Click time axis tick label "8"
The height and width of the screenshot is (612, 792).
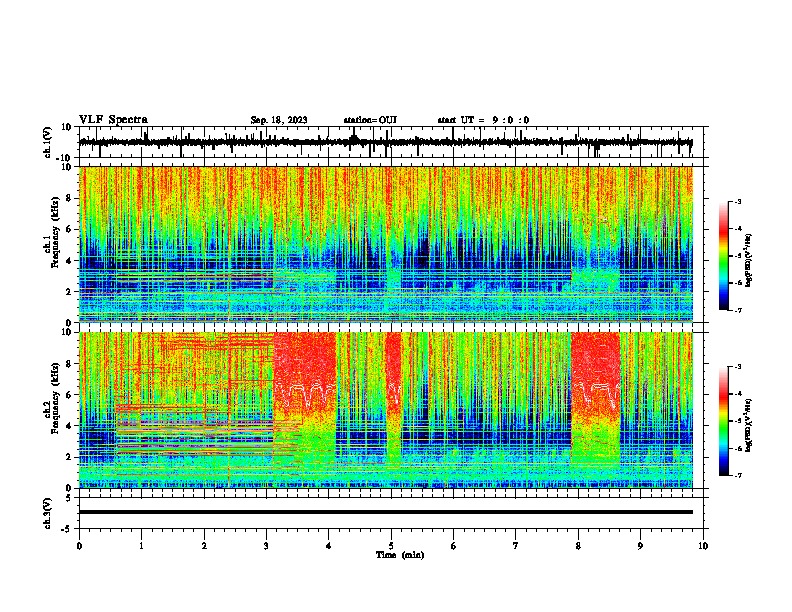[x=578, y=546]
